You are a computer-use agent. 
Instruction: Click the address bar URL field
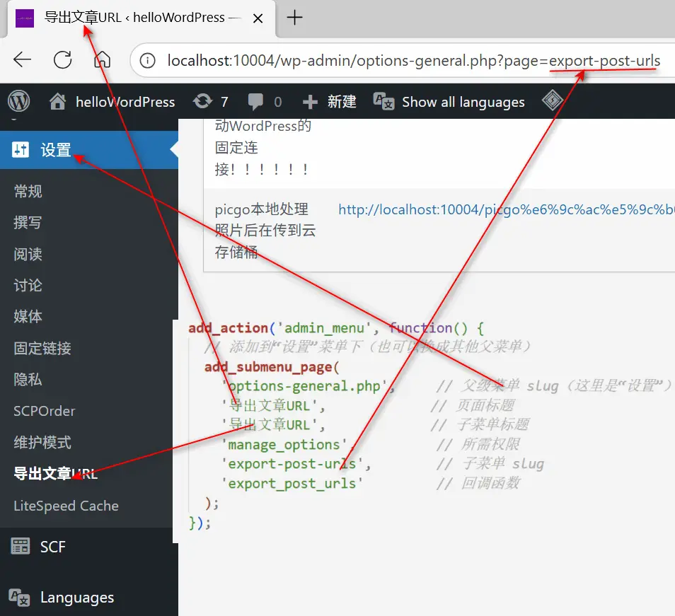(x=413, y=61)
